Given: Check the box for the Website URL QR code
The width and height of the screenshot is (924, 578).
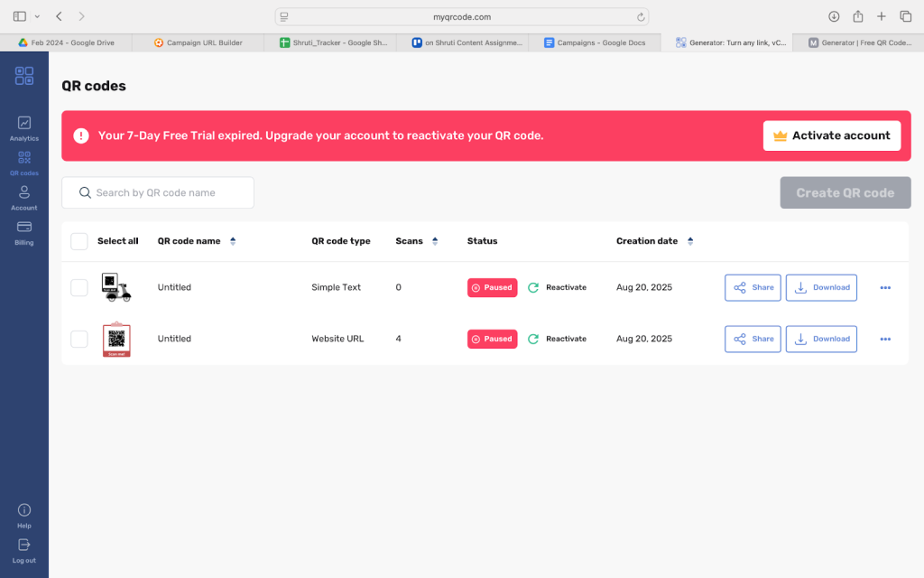Looking at the screenshot, I should coord(79,339).
